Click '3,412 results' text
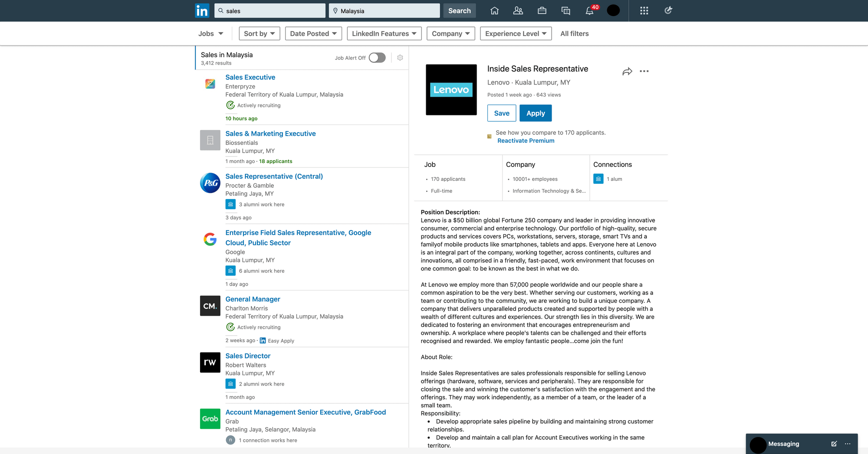Screen dimensions: 868x454 coord(216,63)
